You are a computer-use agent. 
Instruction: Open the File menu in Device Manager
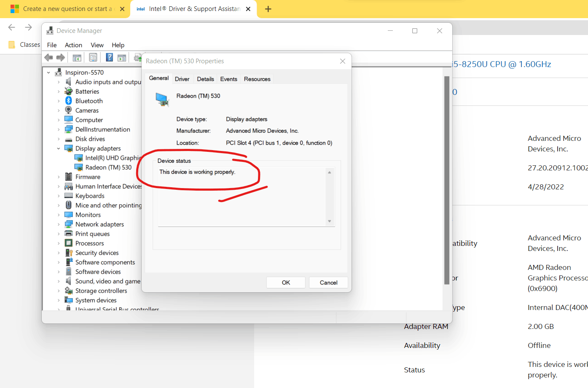pyautogui.click(x=52, y=45)
